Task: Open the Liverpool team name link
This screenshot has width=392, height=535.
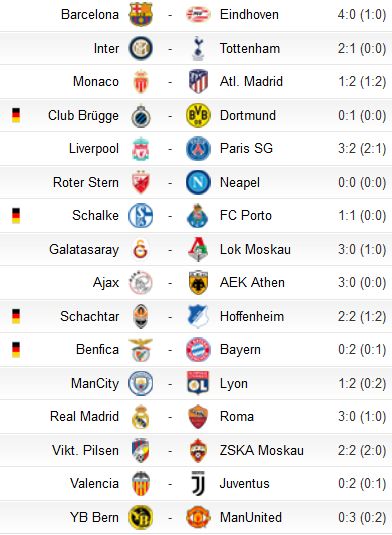Action: coord(94,149)
